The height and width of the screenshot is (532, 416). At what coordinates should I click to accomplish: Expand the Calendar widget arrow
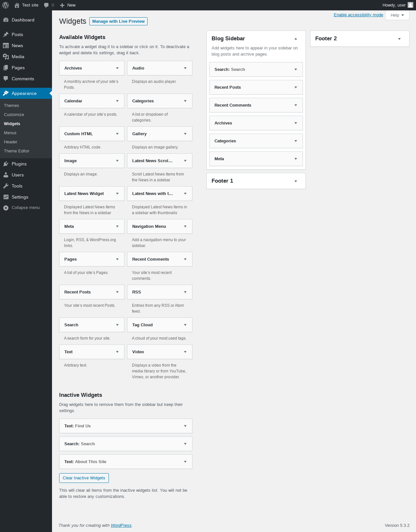pos(117,101)
